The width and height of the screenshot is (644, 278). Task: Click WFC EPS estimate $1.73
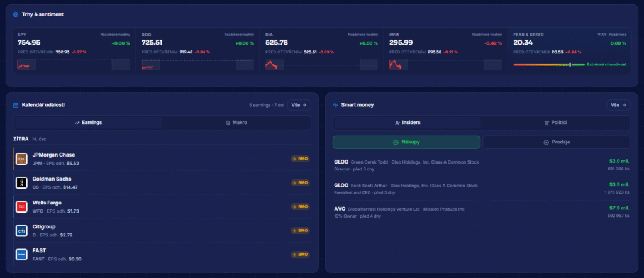[73, 211]
